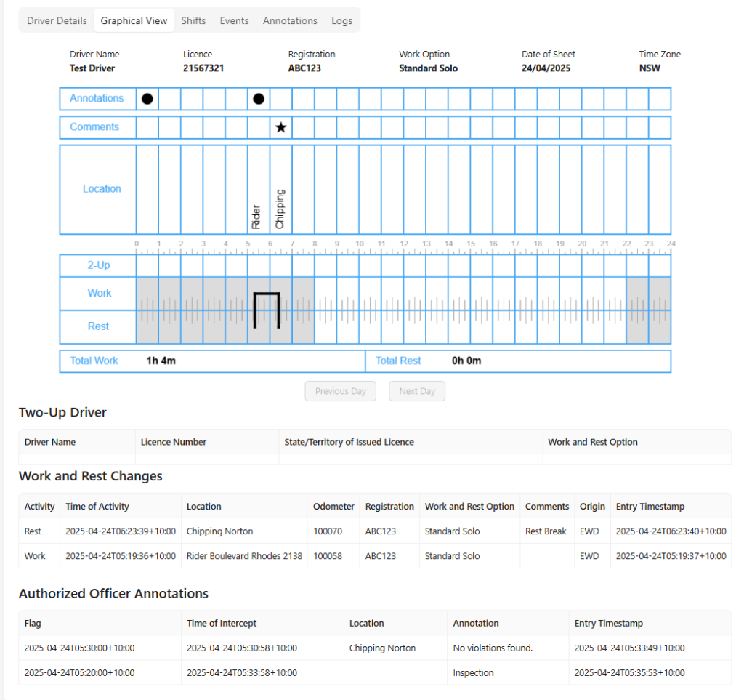Viewport: 744px width, 700px height.
Task: Select the Rider location text
Action: tap(256, 217)
